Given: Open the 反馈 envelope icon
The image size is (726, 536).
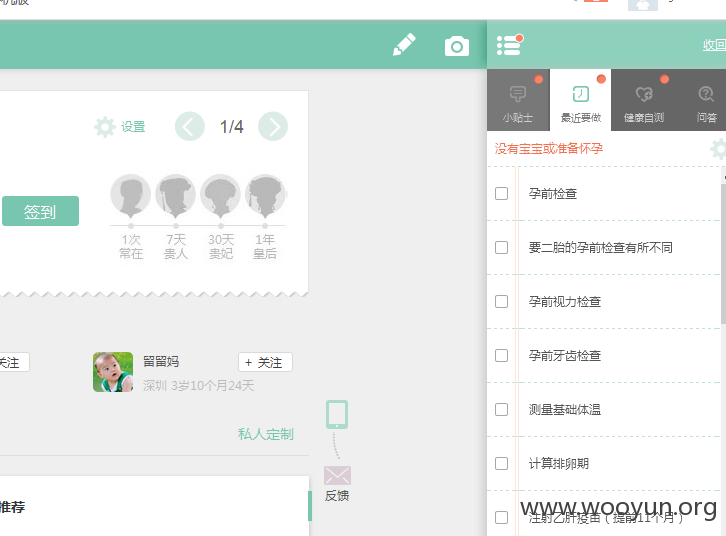Looking at the screenshot, I should (337, 476).
